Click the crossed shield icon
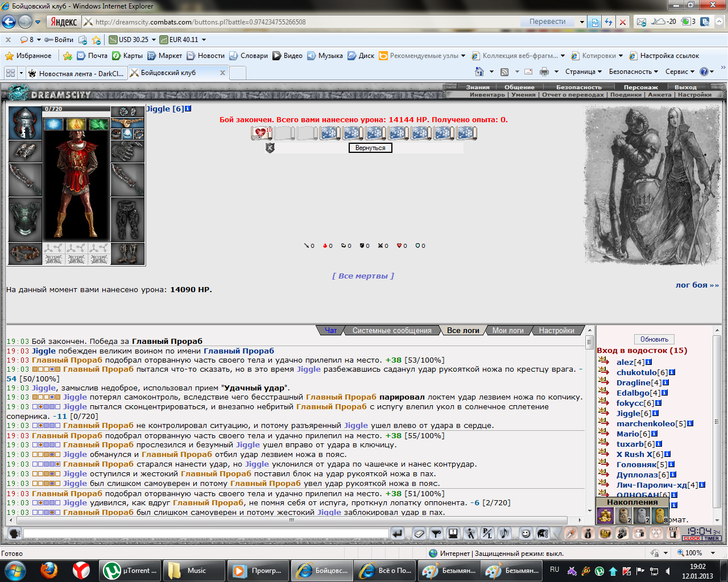728x582 pixels. [x=270, y=148]
